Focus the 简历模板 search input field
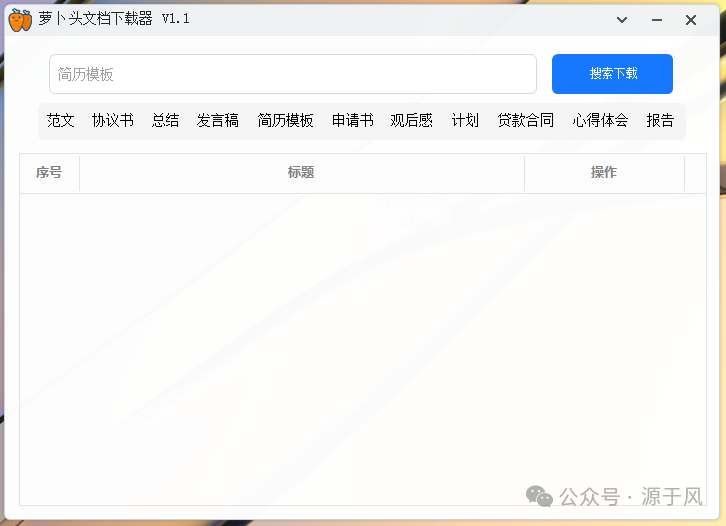Screen dimensions: 726x526 pos(293,74)
